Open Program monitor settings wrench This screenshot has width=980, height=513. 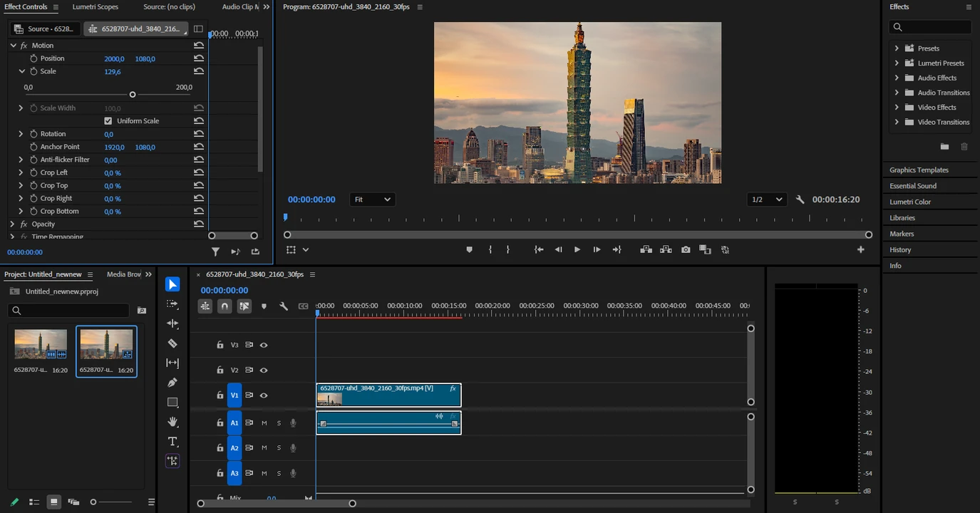pos(800,199)
